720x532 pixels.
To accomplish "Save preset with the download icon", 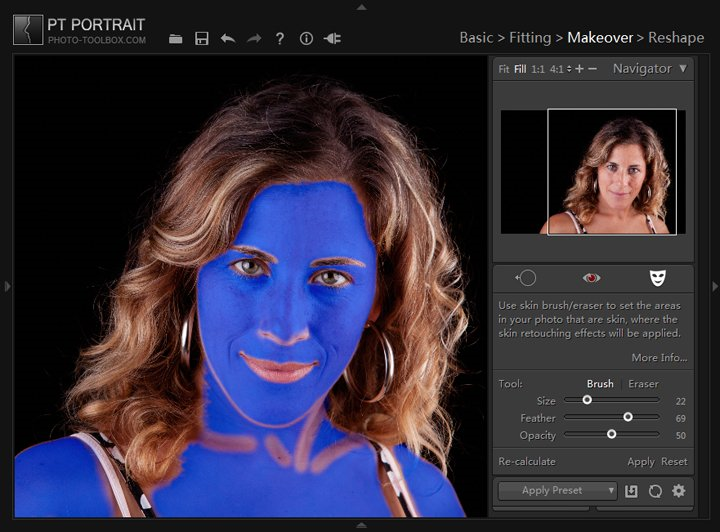I will tap(631, 491).
